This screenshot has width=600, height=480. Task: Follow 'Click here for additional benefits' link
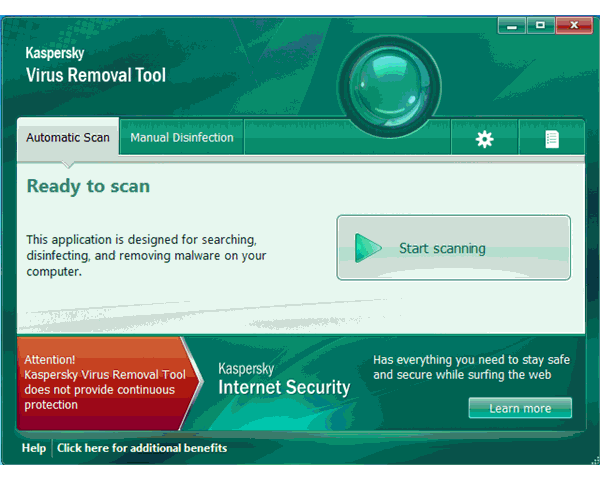pyautogui.click(x=142, y=448)
